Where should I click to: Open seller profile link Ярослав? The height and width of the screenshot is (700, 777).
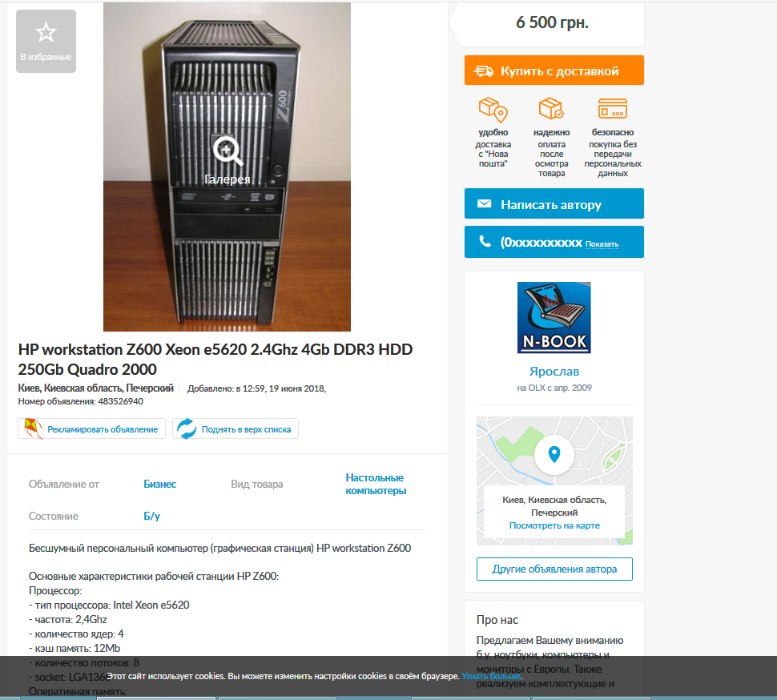[554, 371]
